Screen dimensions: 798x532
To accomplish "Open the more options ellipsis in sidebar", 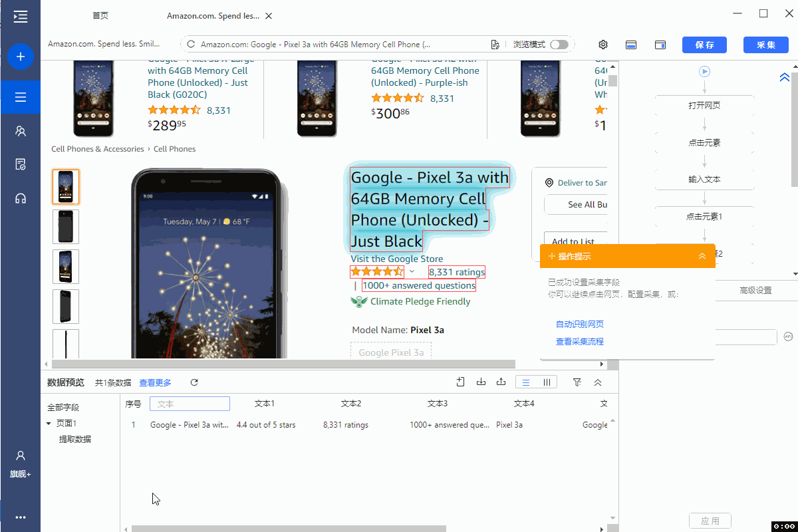I will 21,517.
